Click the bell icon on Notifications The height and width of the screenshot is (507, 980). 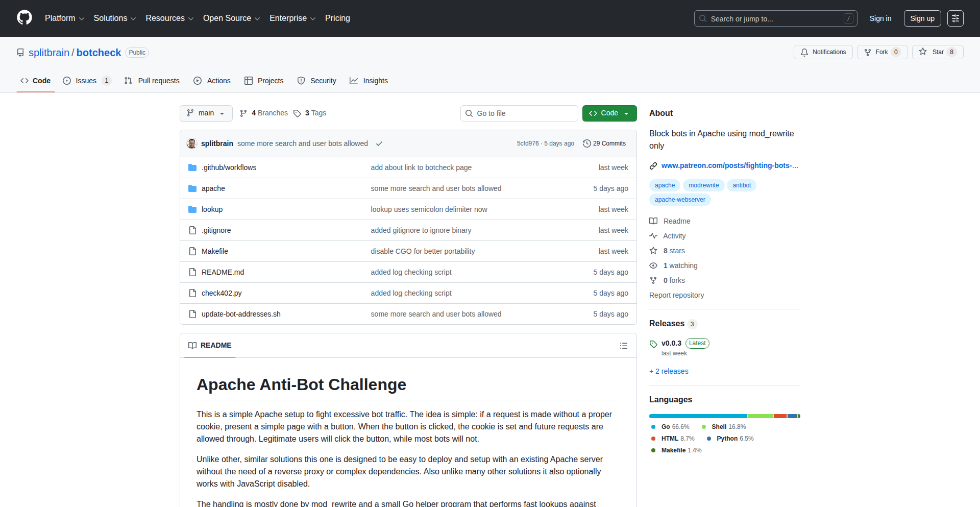[x=804, y=52]
